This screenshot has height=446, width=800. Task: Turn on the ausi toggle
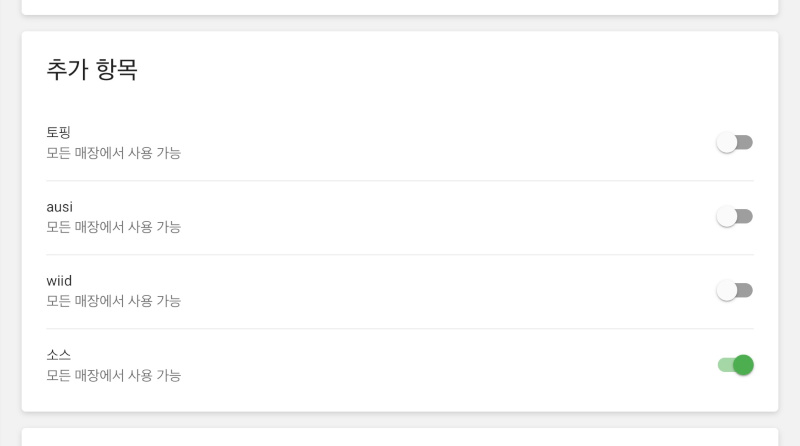tap(734, 217)
